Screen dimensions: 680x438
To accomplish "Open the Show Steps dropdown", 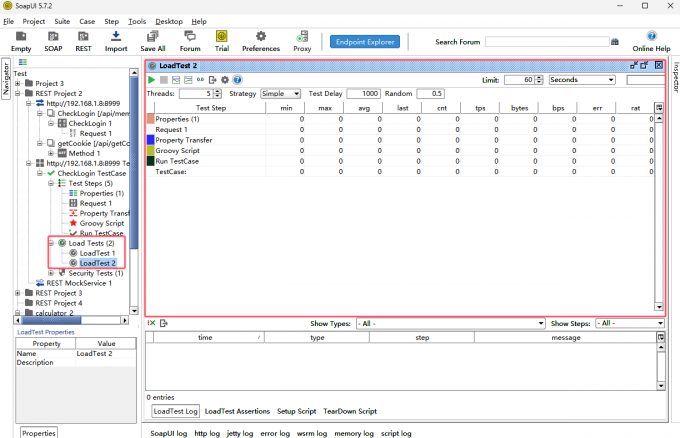I will coord(630,324).
